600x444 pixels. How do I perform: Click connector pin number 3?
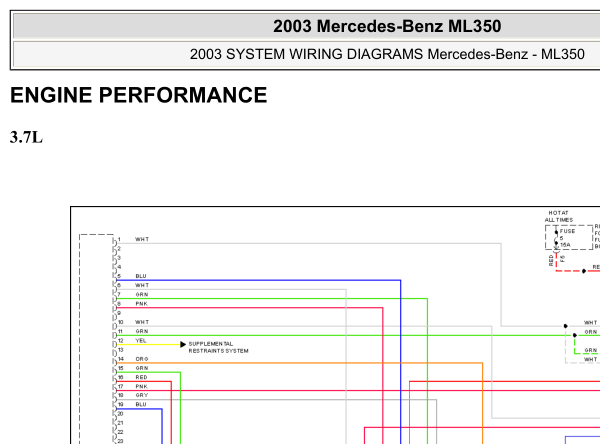point(119,258)
